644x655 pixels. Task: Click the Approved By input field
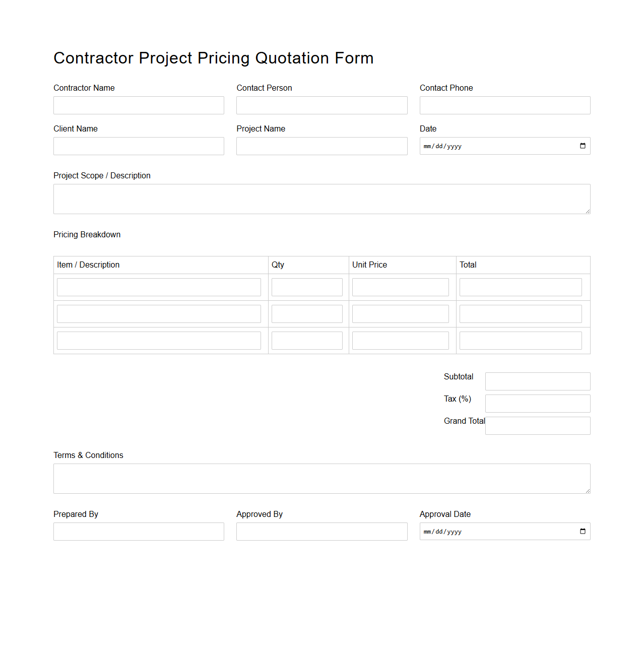[321, 531]
